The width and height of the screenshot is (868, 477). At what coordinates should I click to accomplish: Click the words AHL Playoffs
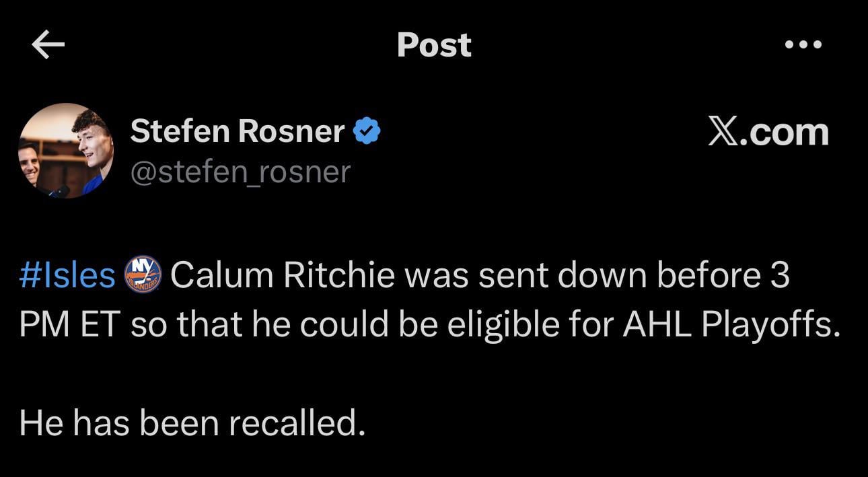(x=731, y=326)
